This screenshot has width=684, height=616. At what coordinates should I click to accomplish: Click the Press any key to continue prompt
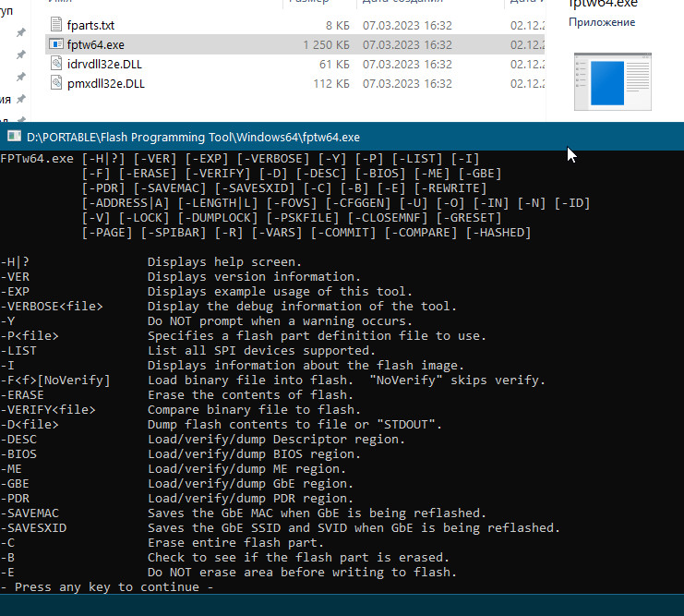coord(107,586)
